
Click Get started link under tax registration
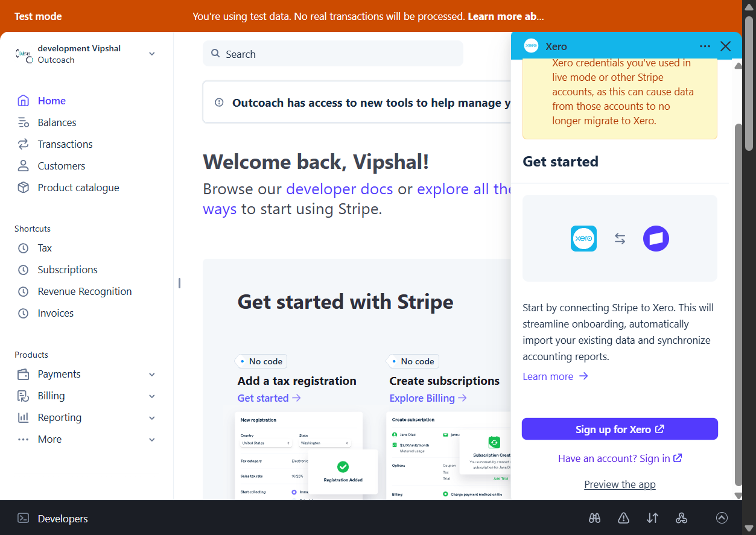[x=269, y=398]
